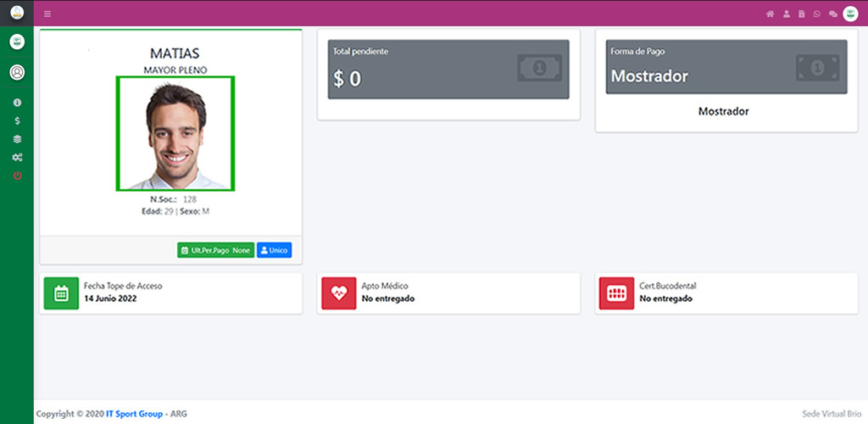This screenshot has width=868, height=424.
Task: Click the club crest in green sidebar
Action: click(x=17, y=42)
